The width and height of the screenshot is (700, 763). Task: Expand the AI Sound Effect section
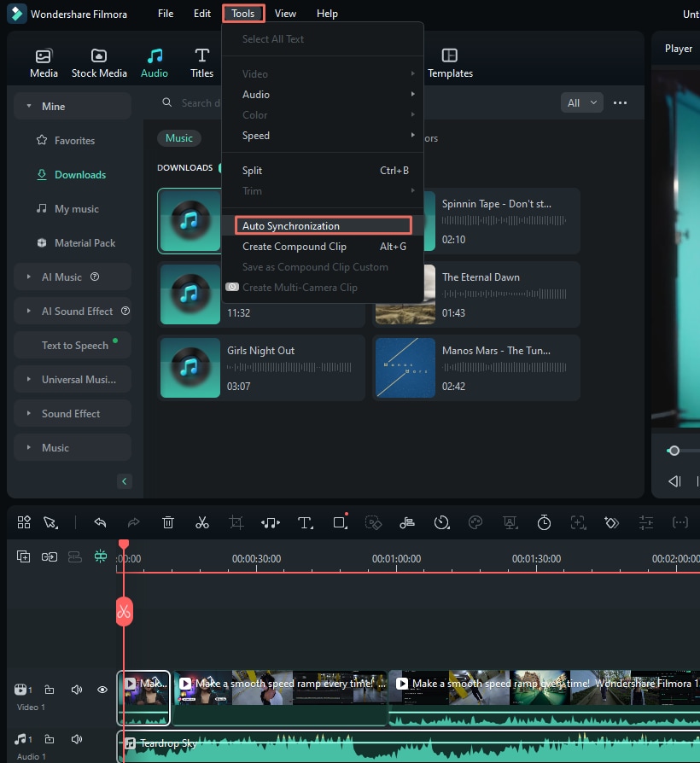[29, 311]
